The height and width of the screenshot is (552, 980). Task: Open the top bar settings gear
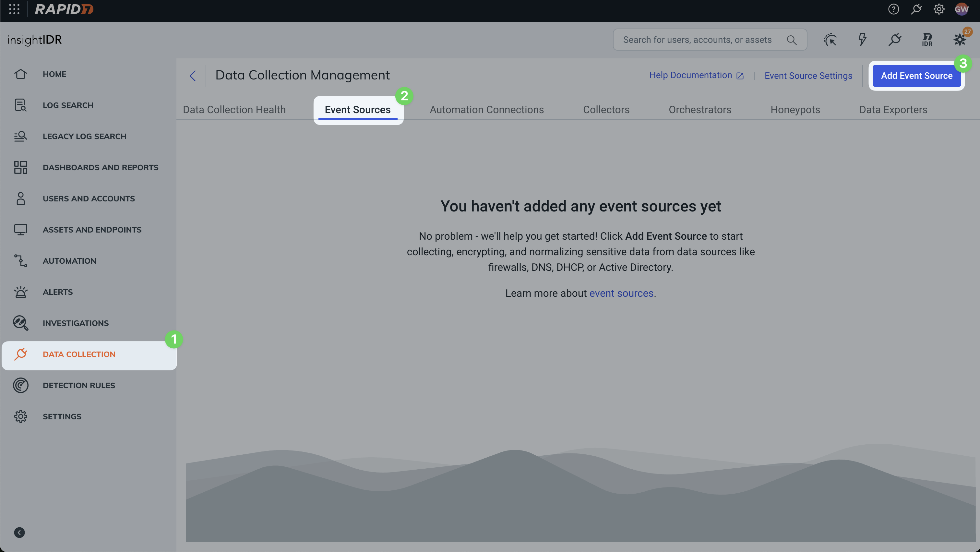[939, 9]
